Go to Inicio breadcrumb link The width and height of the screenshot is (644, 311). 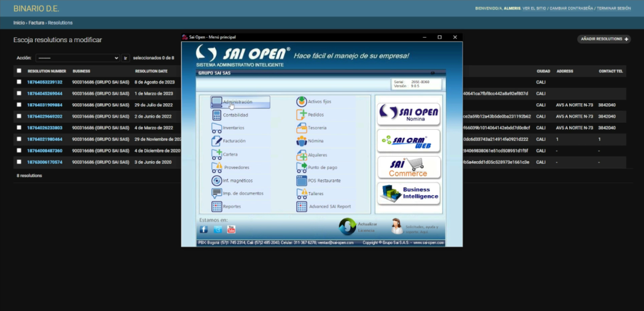pyautogui.click(x=19, y=23)
